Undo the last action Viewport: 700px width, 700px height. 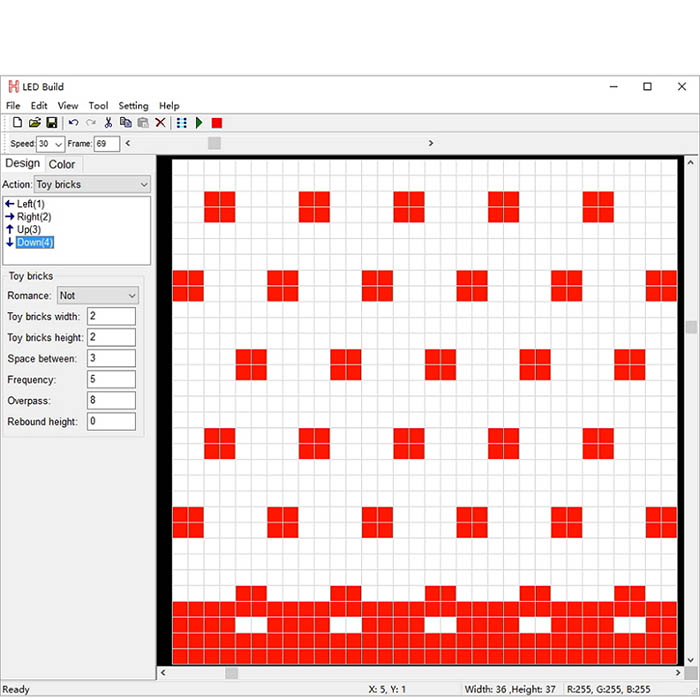click(x=74, y=123)
